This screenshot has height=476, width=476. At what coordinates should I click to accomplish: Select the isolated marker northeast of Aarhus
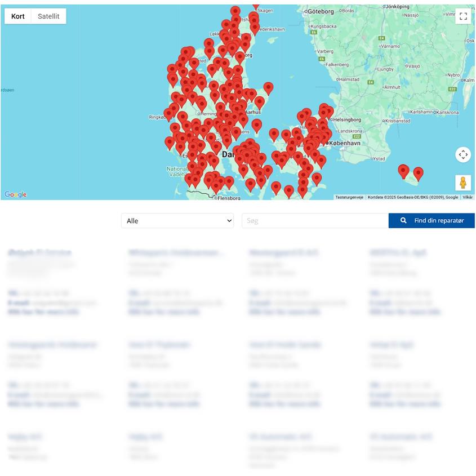pos(269,87)
